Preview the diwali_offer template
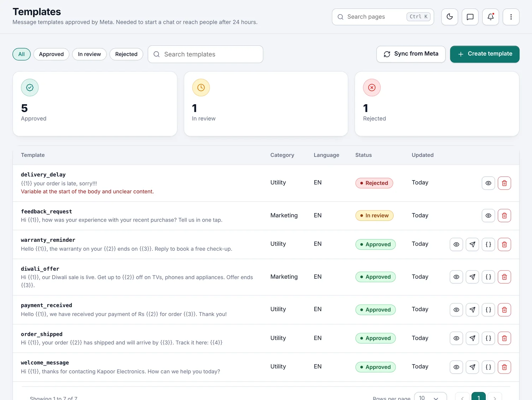 coord(456,277)
